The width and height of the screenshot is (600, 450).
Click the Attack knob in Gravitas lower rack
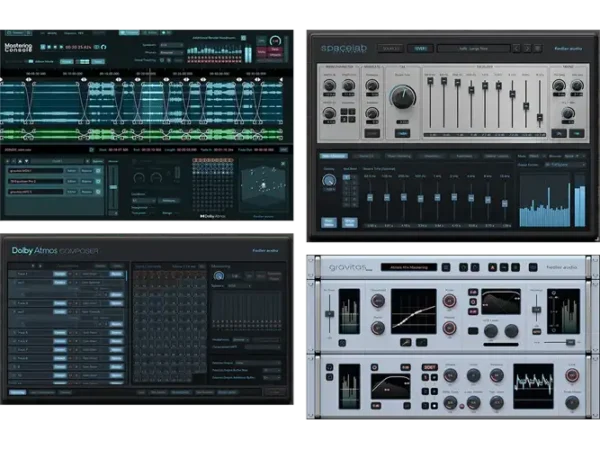(450, 376)
